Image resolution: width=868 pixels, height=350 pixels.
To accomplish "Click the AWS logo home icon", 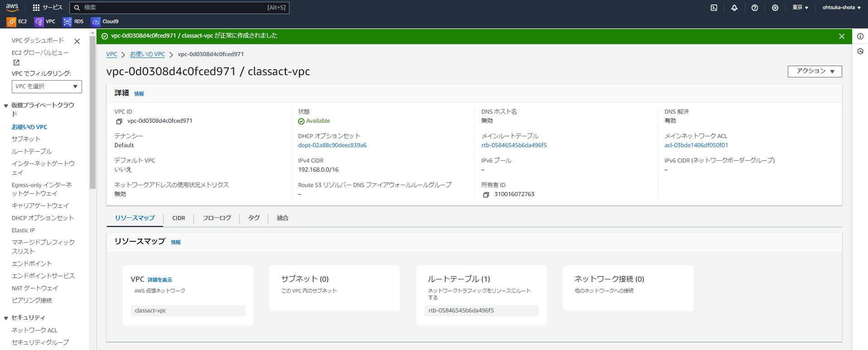I will pos(12,7).
